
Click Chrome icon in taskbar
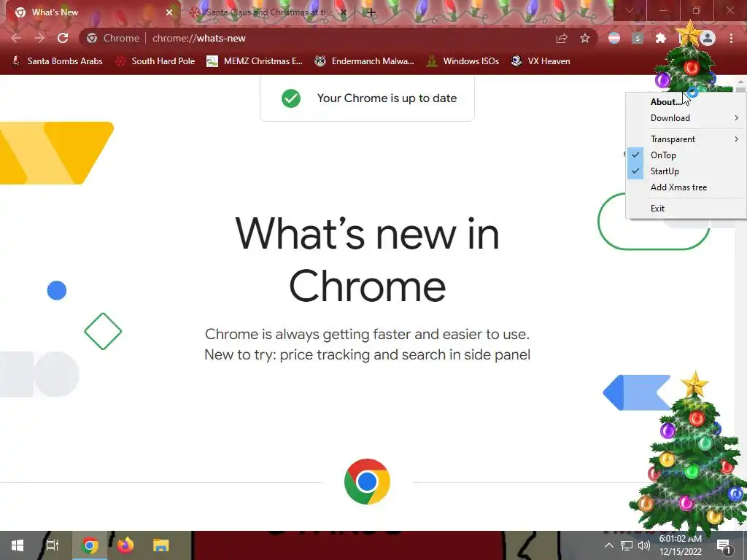coord(90,545)
